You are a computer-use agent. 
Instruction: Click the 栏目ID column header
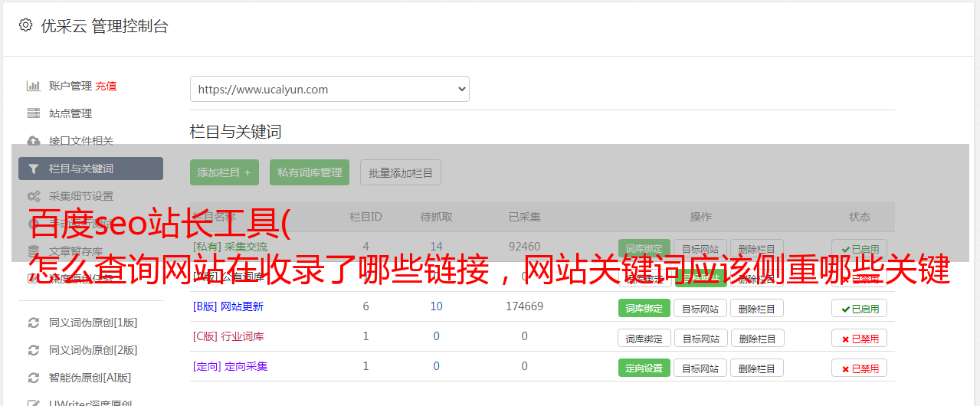pos(365,217)
